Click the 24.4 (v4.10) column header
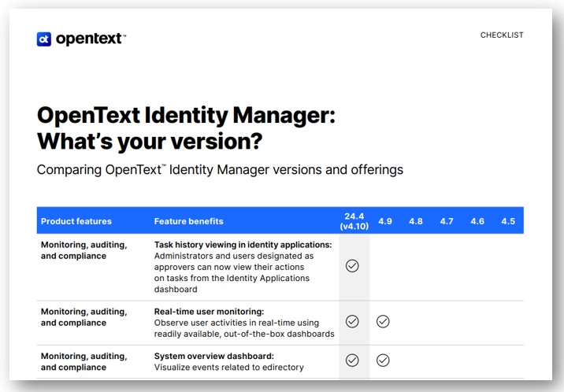Viewport: 564px width, 392px height. (354, 221)
